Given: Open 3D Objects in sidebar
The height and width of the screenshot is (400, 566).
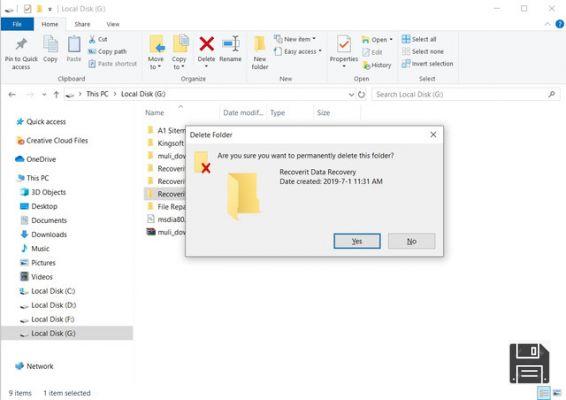Looking at the screenshot, I should [43, 192].
